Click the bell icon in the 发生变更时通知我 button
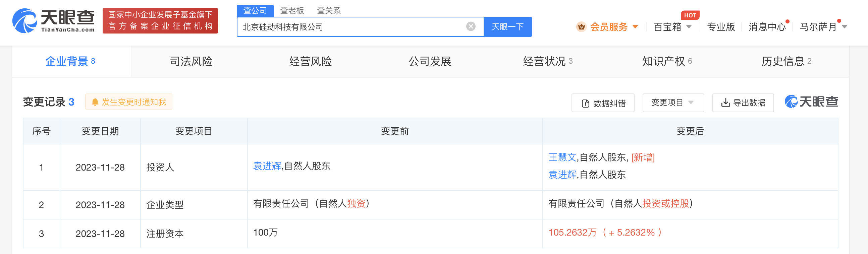This screenshot has height=254, width=868. (95, 102)
